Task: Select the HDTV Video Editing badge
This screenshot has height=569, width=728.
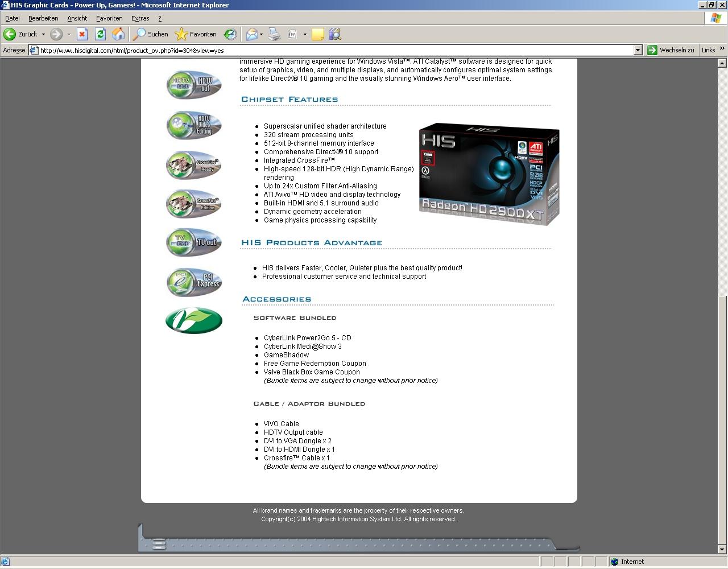Action: pos(194,125)
